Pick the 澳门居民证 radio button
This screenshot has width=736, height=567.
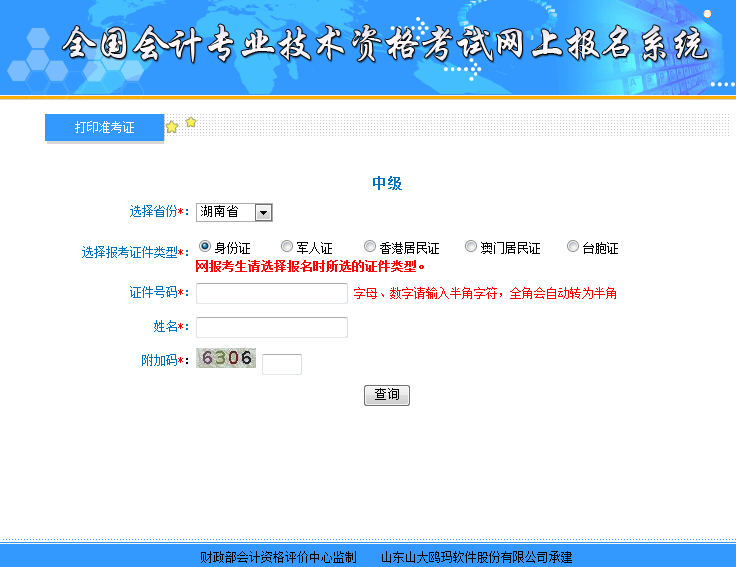471,246
